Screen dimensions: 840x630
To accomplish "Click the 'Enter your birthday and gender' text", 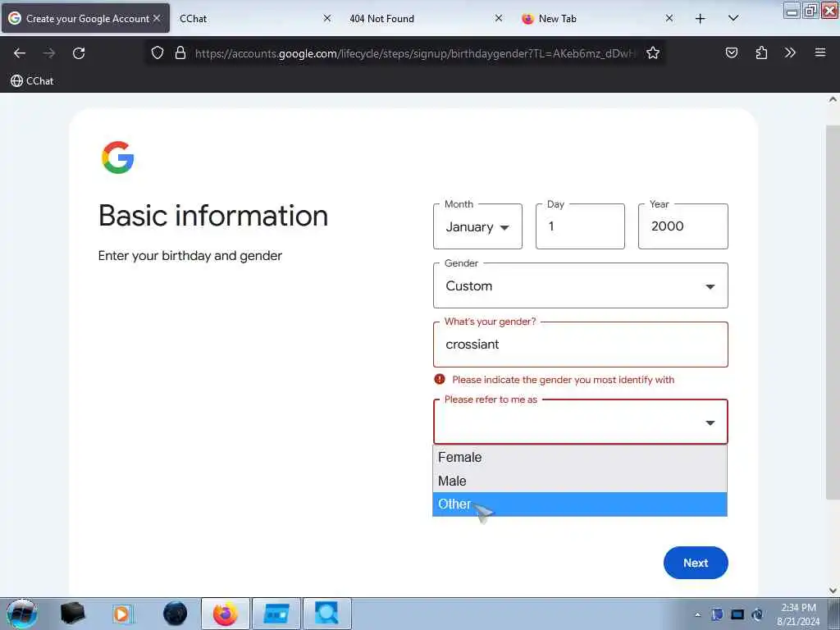I will [190, 256].
